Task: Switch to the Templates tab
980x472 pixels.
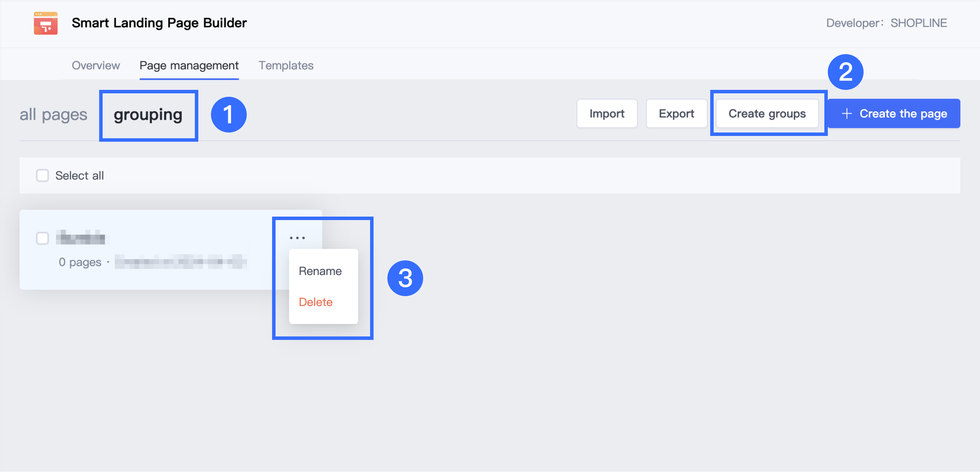Action: (286, 65)
